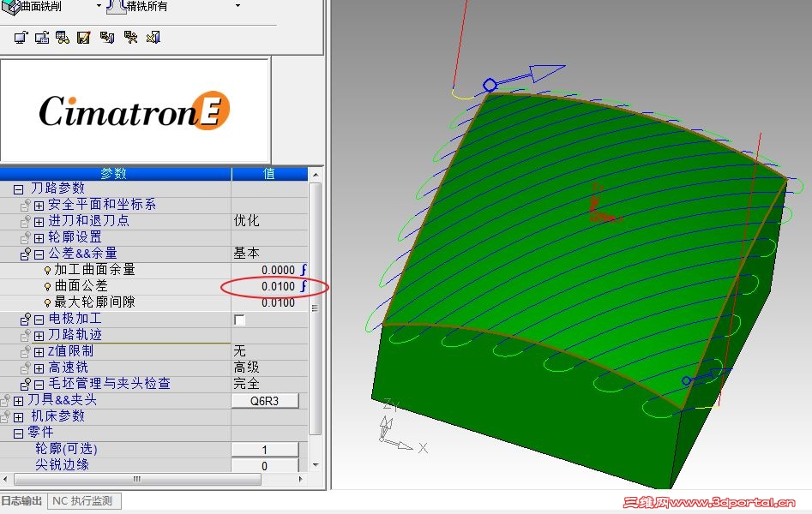The height and width of the screenshot is (514, 812).
Task: Expand the Z值限制 node
Action: [x=39, y=352]
